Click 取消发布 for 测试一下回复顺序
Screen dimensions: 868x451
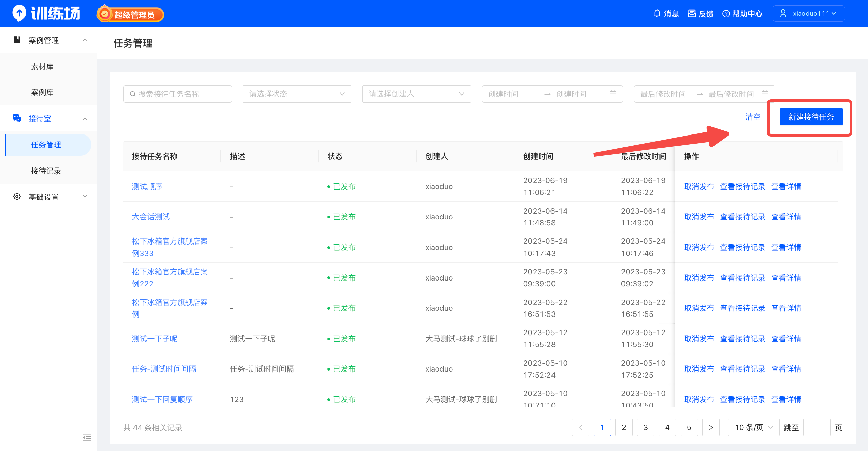699,399
